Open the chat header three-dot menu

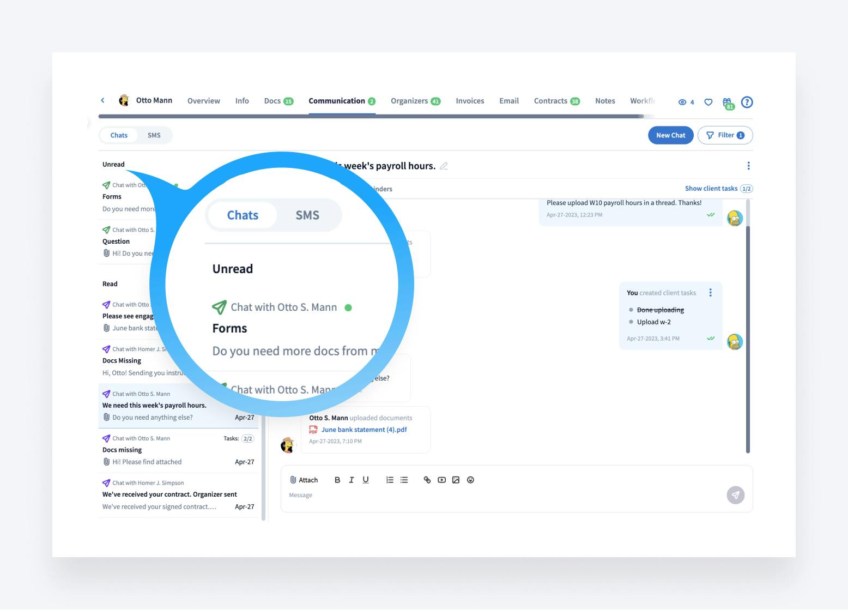click(748, 166)
